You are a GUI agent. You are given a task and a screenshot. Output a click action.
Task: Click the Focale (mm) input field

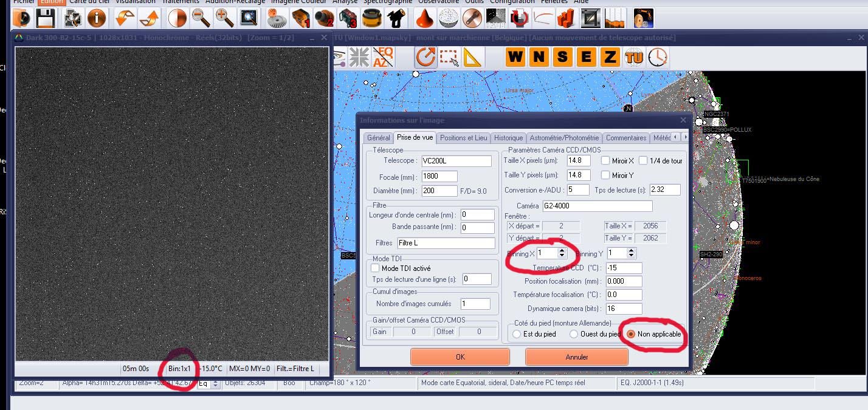[x=439, y=176]
